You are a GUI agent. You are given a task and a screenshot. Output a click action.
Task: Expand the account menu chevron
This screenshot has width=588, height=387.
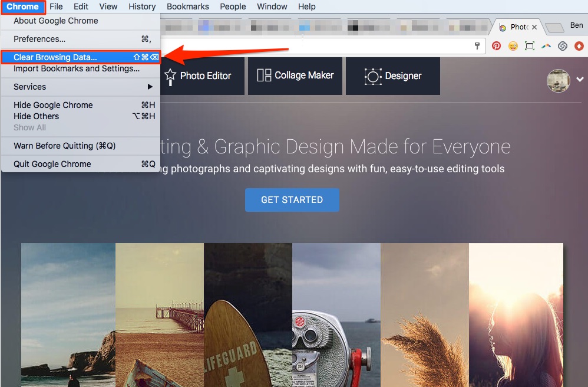click(x=580, y=79)
